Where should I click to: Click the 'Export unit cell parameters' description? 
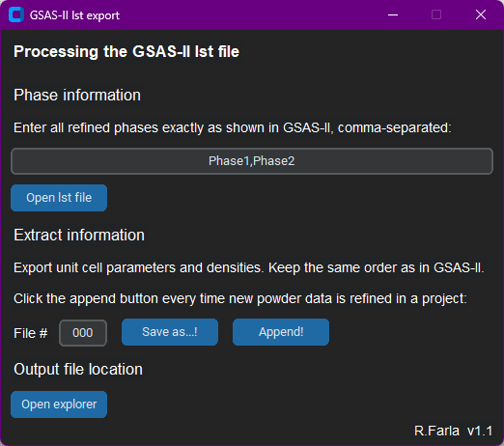[249, 267]
